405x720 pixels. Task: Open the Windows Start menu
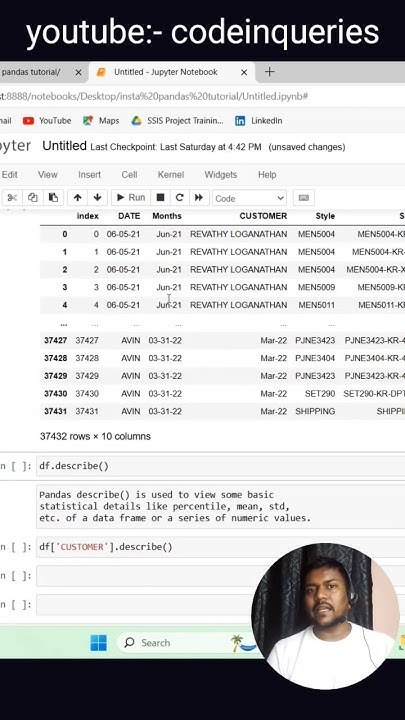click(x=99, y=643)
